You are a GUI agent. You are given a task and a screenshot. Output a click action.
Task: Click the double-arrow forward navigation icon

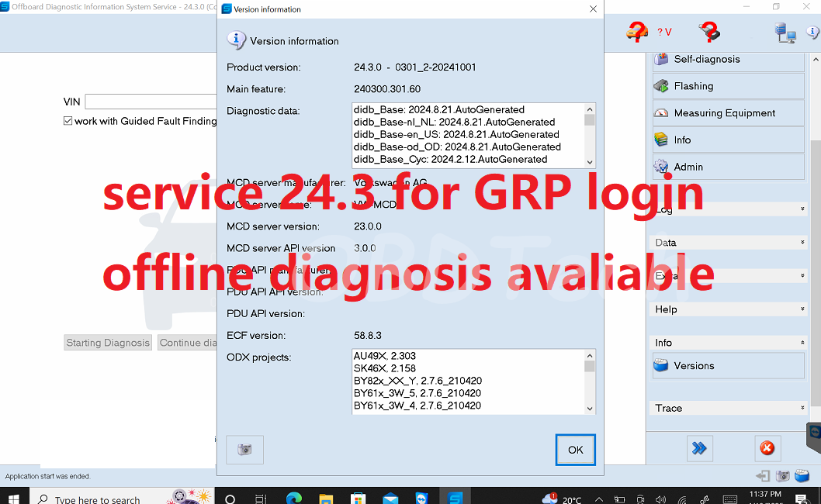699,448
